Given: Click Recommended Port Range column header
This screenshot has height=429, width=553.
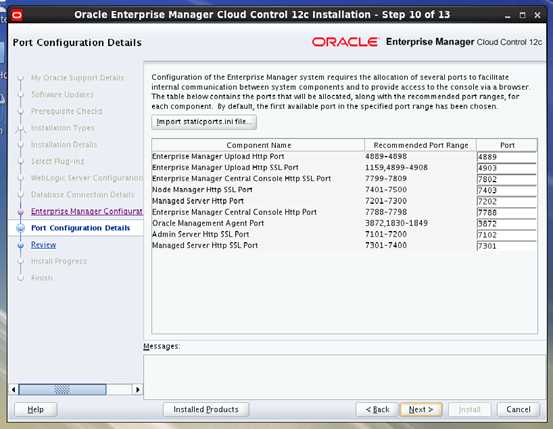Looking at the screenshot, I should point(420,145).
